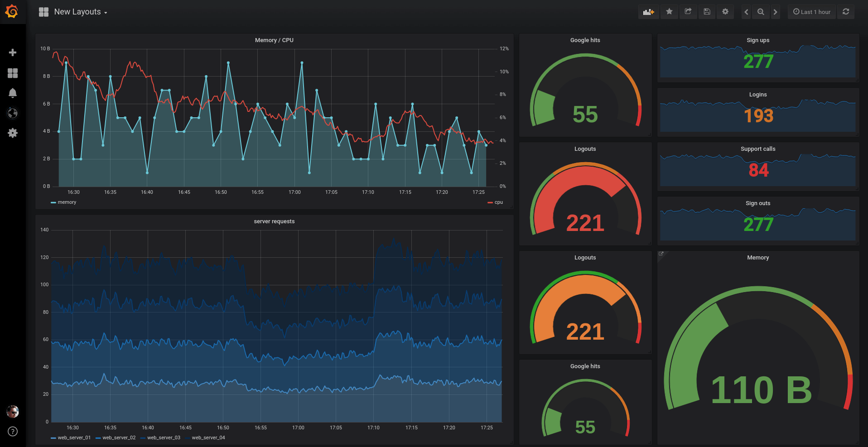Image resolution: width=868 pixels, height=447 pixels.
Task: Click the server requests panel title
Action: click(x=274, y=221)
